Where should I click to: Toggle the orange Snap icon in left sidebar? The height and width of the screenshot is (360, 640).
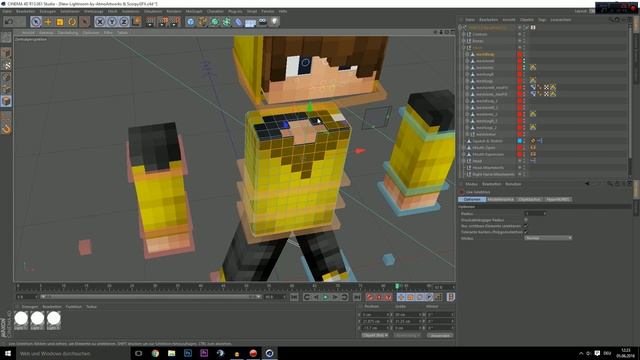click(6, 129)
